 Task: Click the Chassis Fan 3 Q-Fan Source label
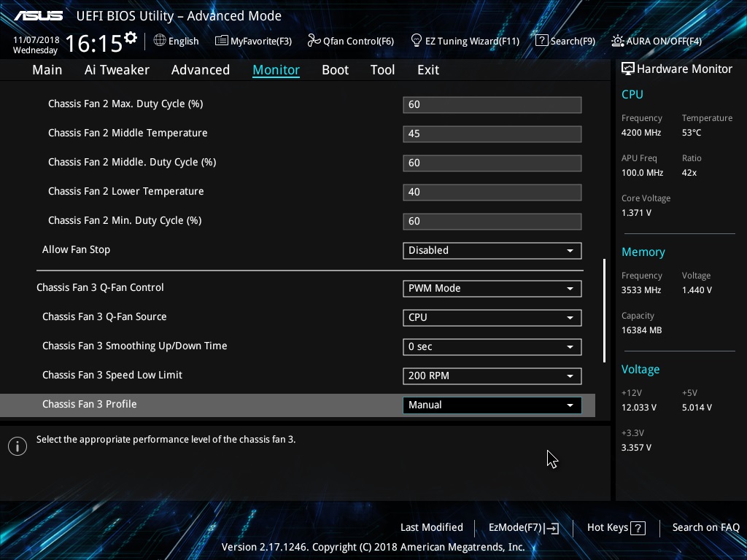104,316
